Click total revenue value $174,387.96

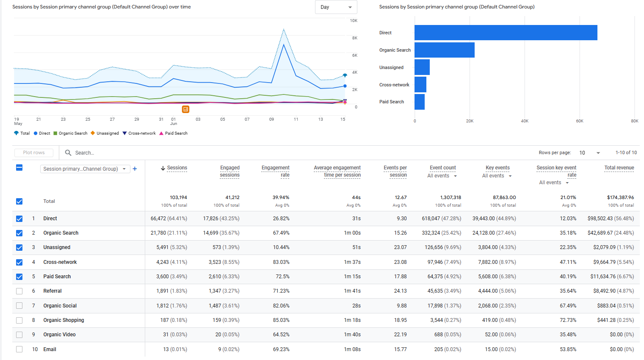tap(620, 197)
